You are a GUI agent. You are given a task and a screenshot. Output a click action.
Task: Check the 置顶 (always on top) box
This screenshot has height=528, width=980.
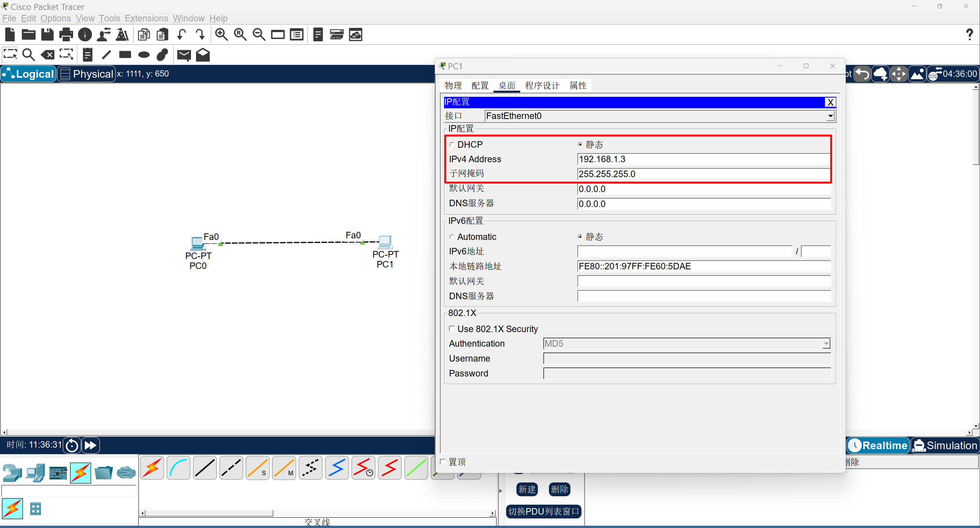[x=443, y=461]
